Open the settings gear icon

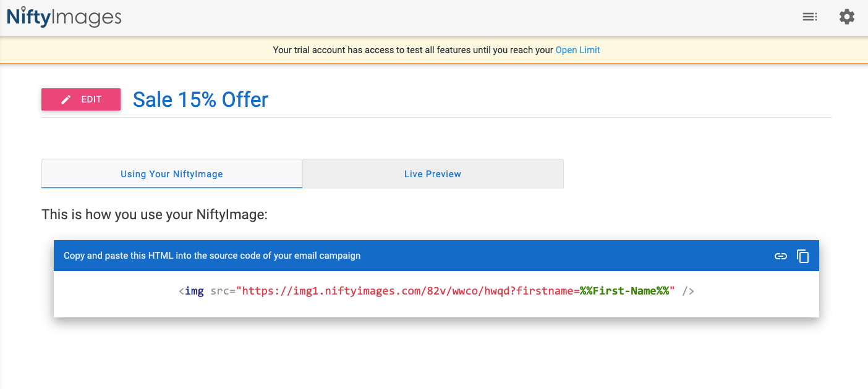tap(846, 17)
